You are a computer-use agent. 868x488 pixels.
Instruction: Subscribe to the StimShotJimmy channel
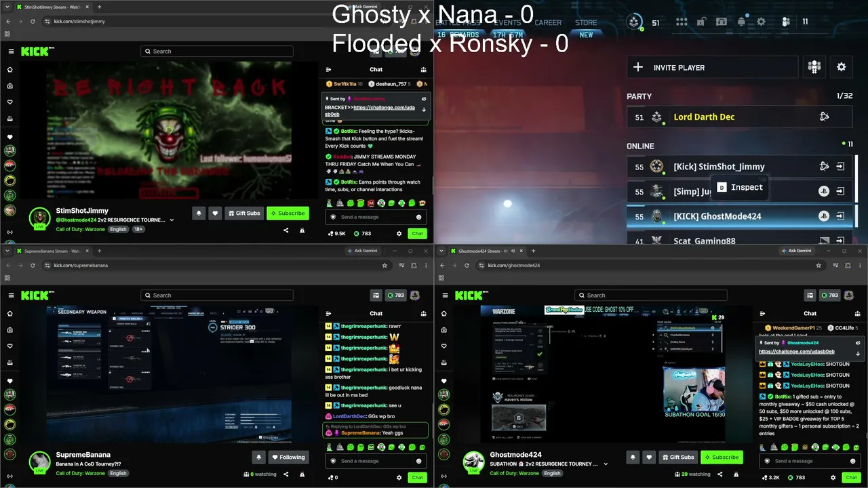(288, 213)
